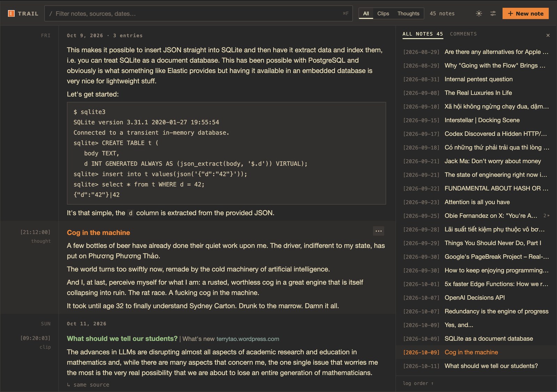
Task: Switch to the Thoughts filter tab
Action: (408, 14)
